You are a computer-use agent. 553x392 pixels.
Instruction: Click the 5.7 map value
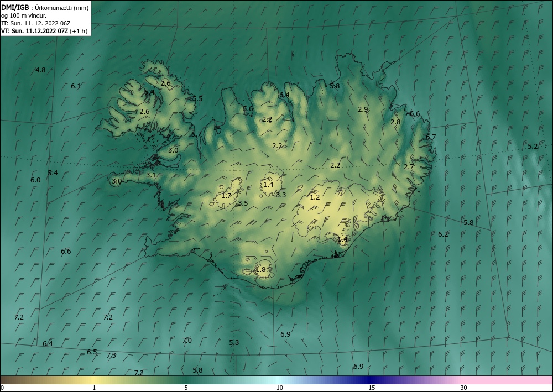[x=196, y=134]
